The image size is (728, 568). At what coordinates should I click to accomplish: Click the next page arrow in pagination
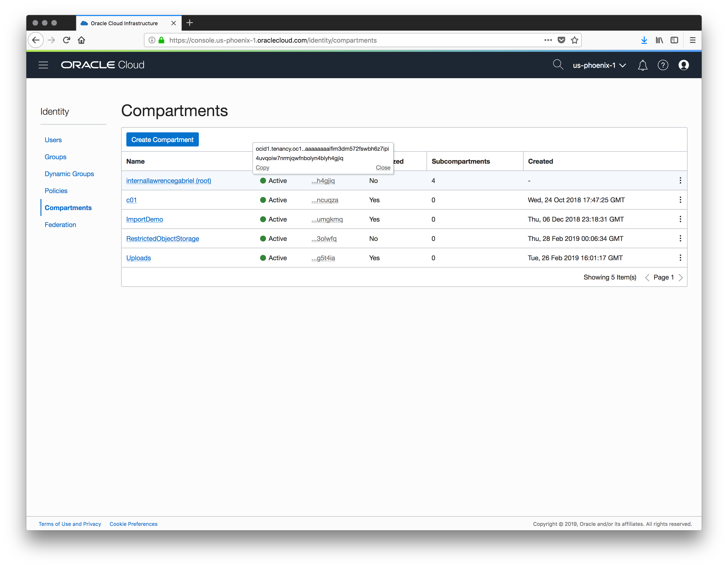681,277
